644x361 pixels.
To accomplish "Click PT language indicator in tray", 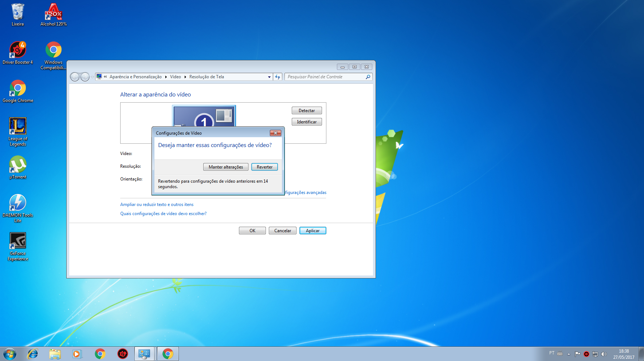I will pyautogui.click(x=551, y=353).
